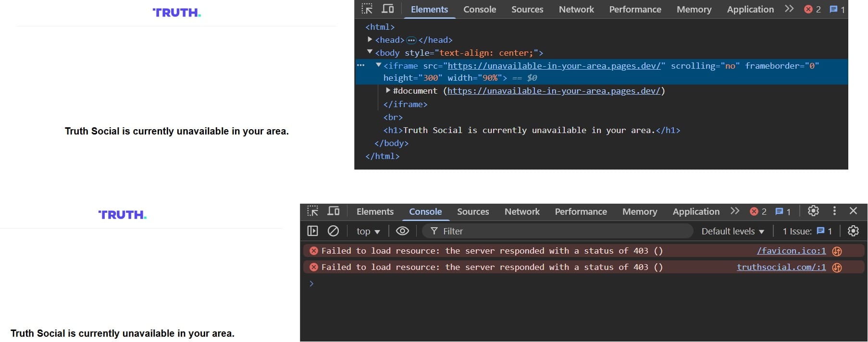Click AI assistance icon on truthsocial.com error

[x=837, y=268]
